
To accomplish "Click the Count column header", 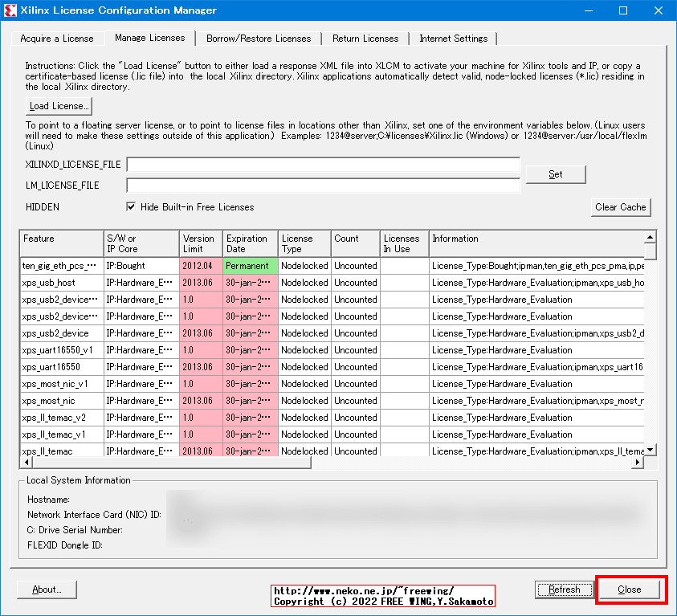I will pyautogui.click(x=356, y=243).
